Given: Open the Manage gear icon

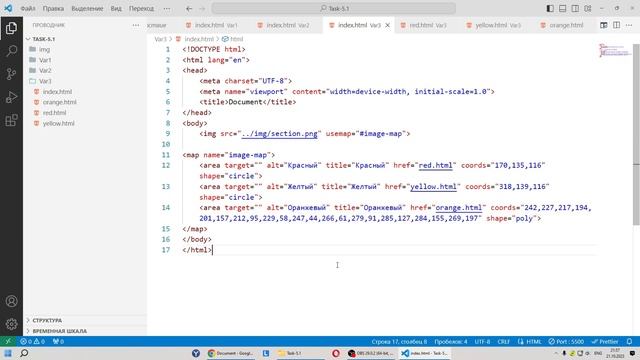Looking at the screenshot, I should [11, 324].
